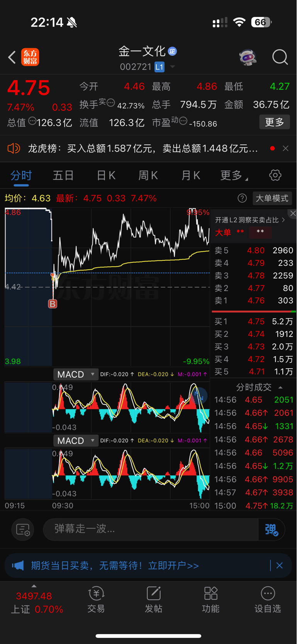Toggle the 弹 bullet comments switch
This screenshot has width=297, height=644.
[x=272, y=530]
